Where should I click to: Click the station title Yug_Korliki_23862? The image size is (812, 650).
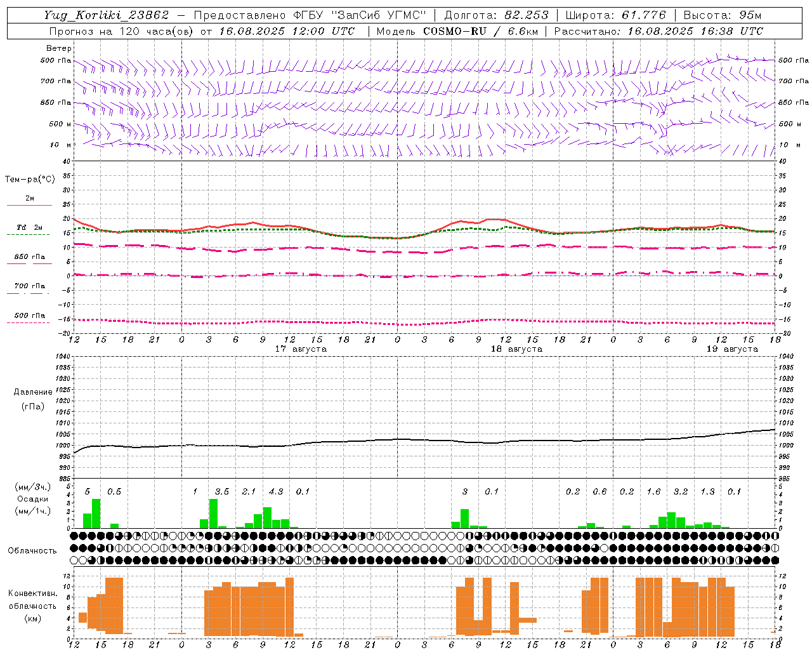click(107, 15)
